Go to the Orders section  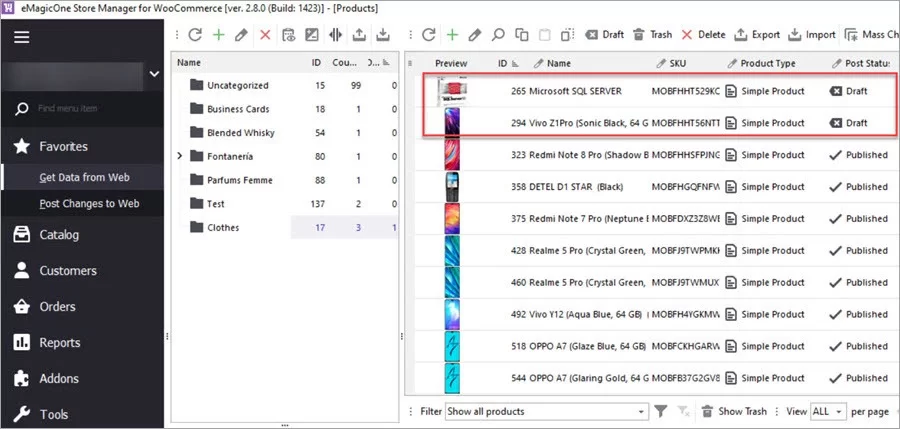pos(57,307)
